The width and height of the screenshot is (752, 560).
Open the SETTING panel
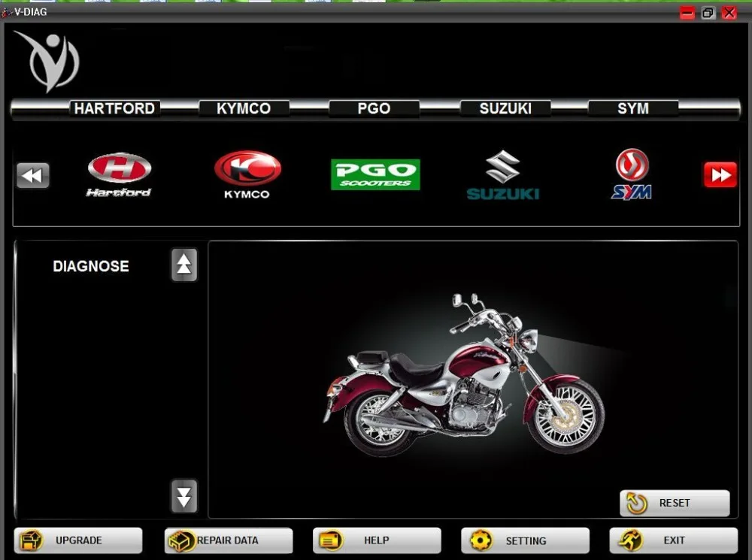[525, 540]
